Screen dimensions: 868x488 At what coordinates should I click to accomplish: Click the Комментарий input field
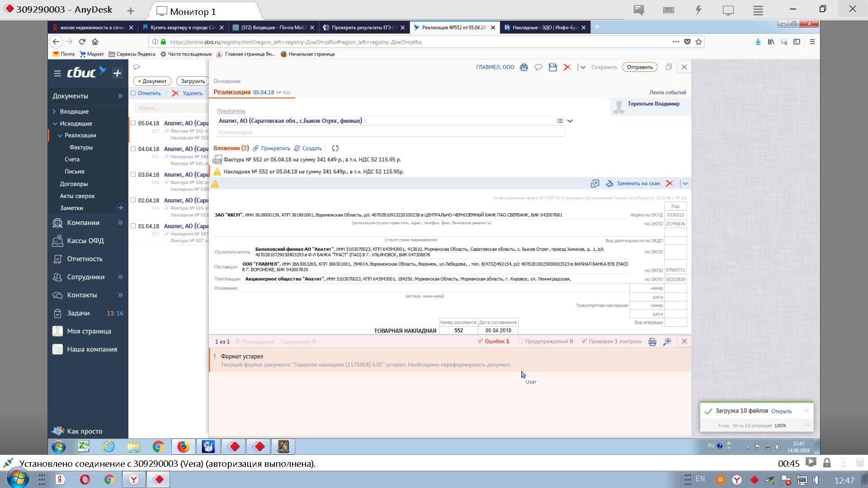391,132
